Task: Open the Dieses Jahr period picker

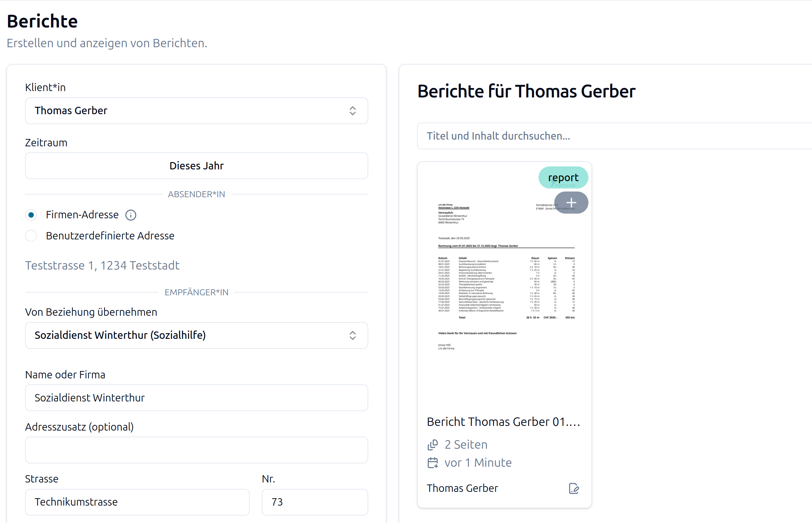Action: 196,166
